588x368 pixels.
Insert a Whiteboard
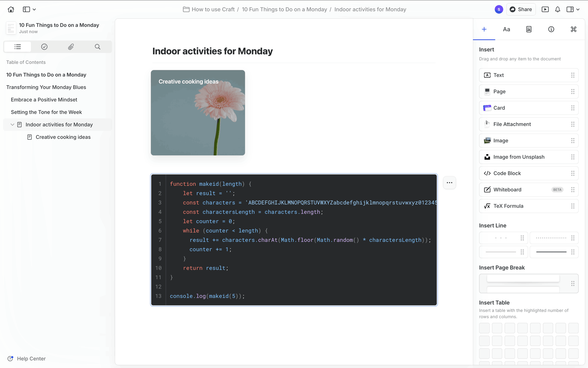pos(529,190)
